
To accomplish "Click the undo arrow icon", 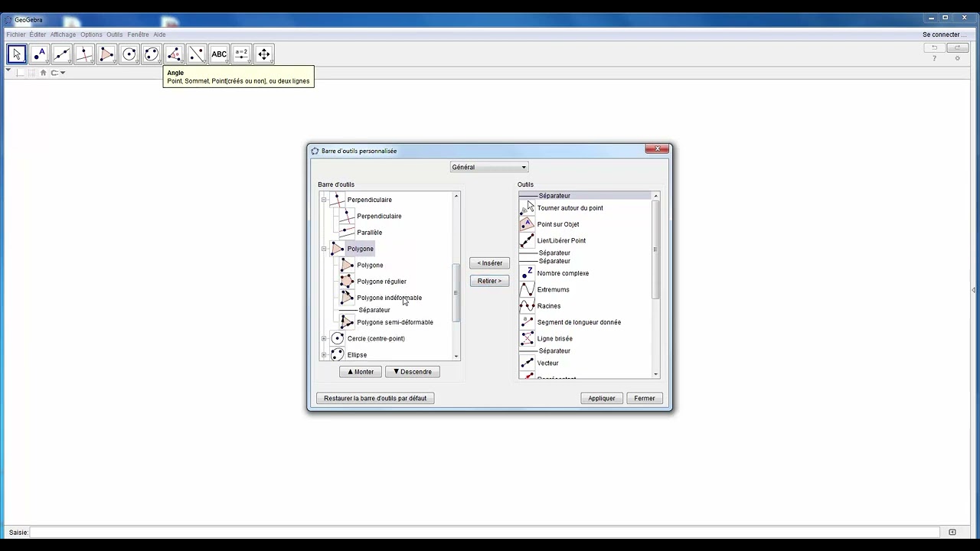I will tap(934, 47).
